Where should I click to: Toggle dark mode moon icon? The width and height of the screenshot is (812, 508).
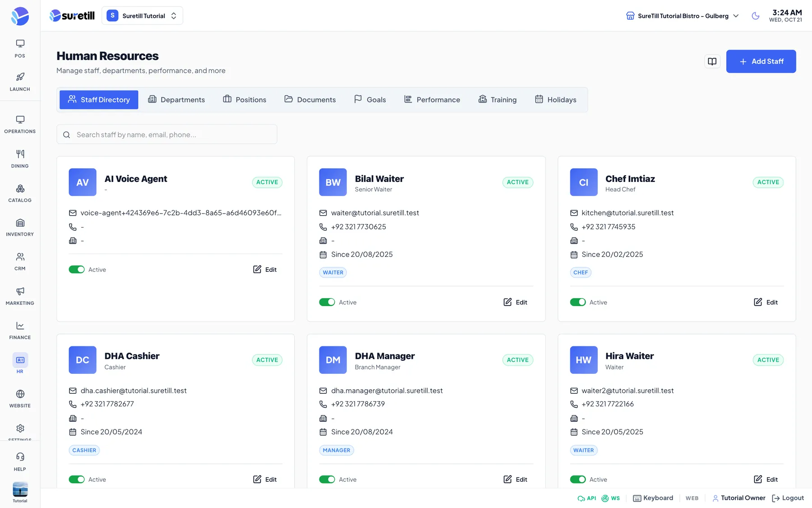756,16
